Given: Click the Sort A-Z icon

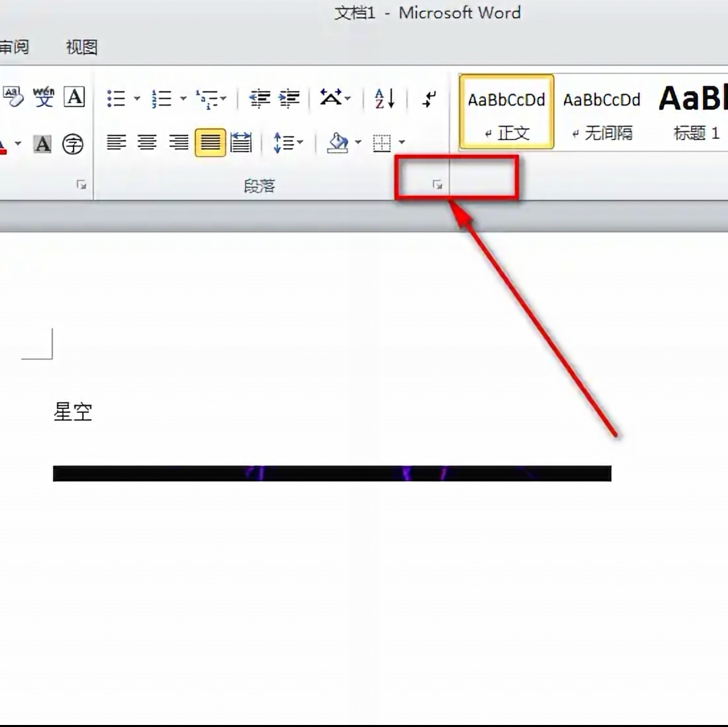Looking at the screenshot, I should click(x=385, y=98).
